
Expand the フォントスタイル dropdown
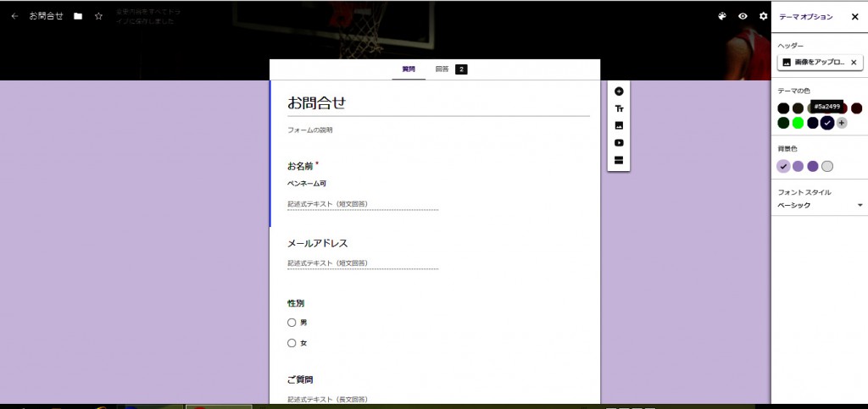860,205
